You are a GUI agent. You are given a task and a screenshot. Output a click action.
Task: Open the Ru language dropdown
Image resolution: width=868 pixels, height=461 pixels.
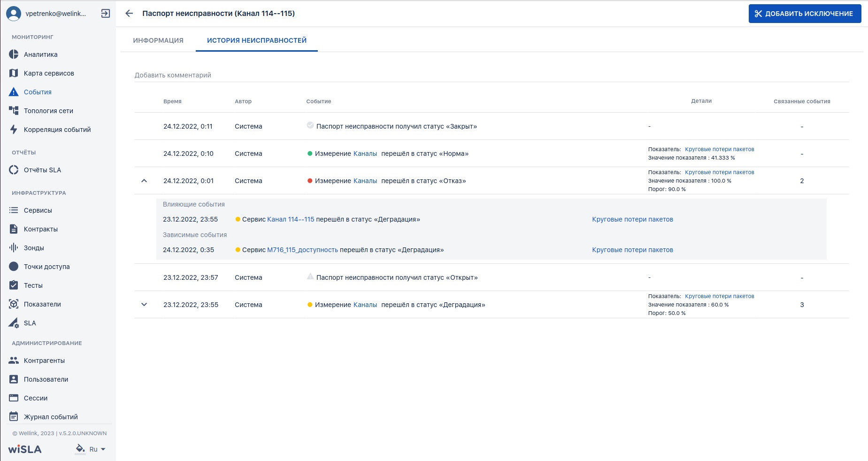tap(97, 449)
